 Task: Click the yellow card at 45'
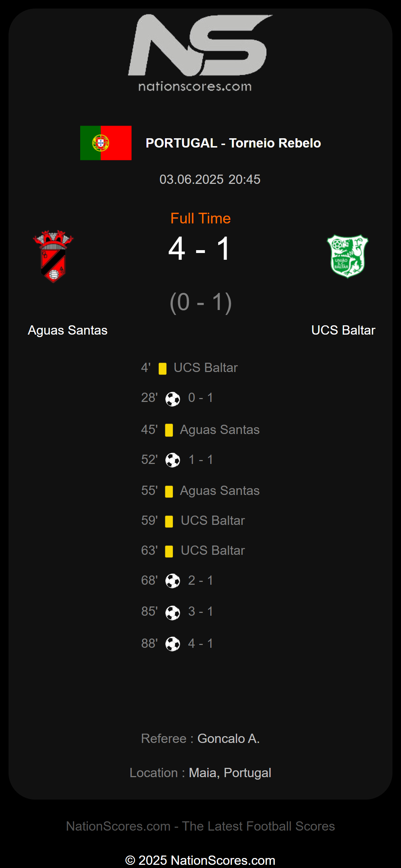tap(169, 430)
